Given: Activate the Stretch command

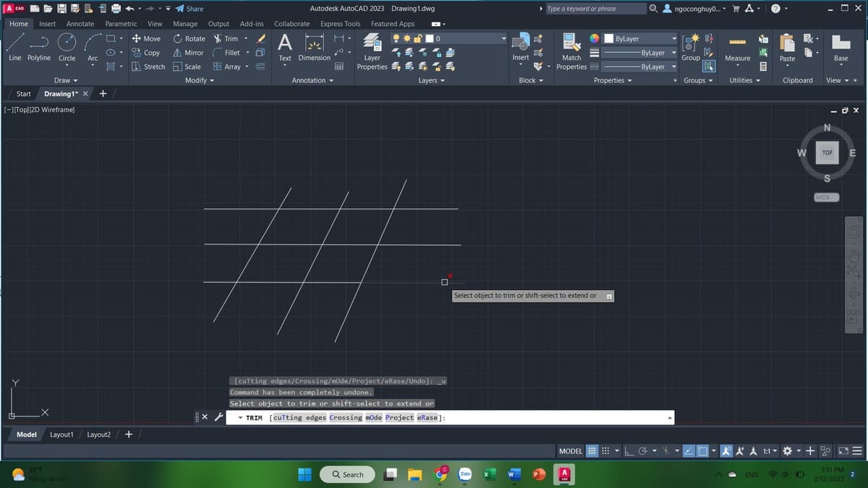Looking at the screenshot, I should (148, 67).
